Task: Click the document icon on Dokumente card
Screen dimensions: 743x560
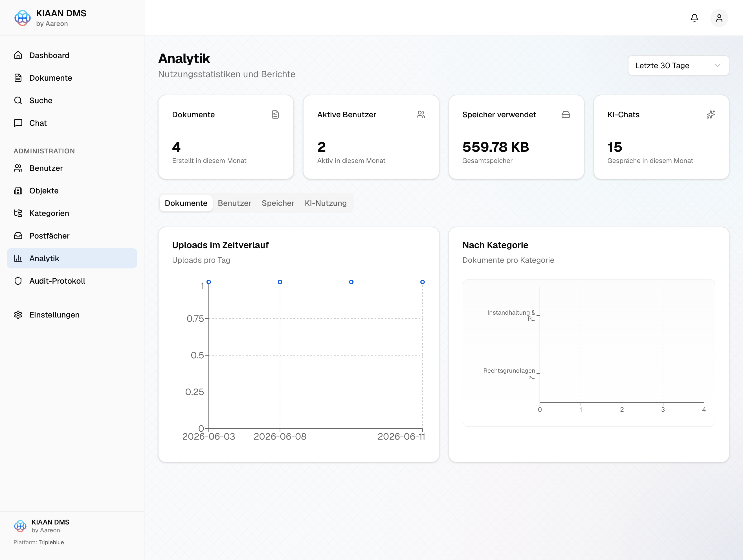Action: pyautogui.click(x=275, y=115)
